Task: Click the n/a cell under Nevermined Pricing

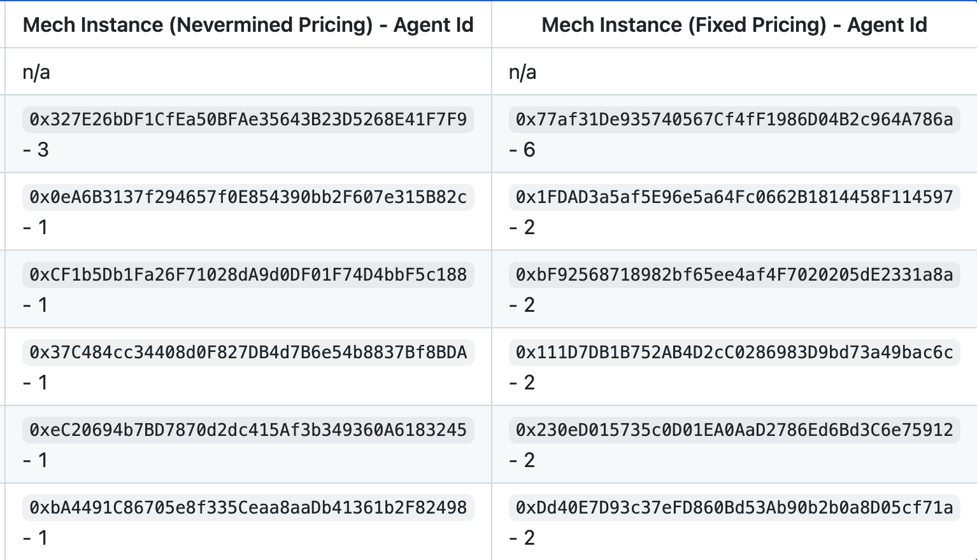Action: pos(36,72)
